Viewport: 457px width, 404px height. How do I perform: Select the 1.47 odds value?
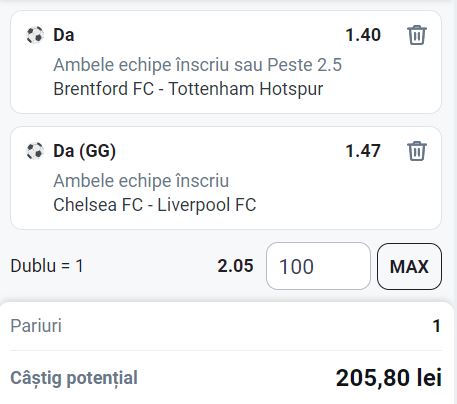(x=363, y=151)
